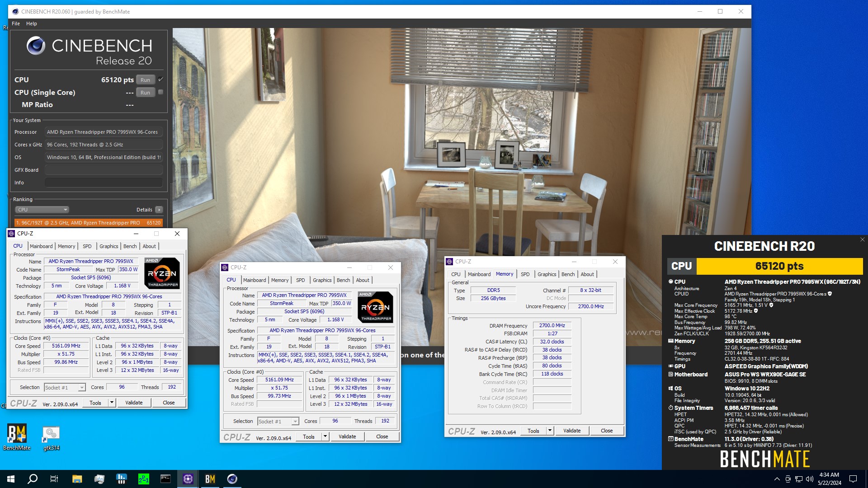Open Graphics tab in middle CPU-Z window

point(322,280)
